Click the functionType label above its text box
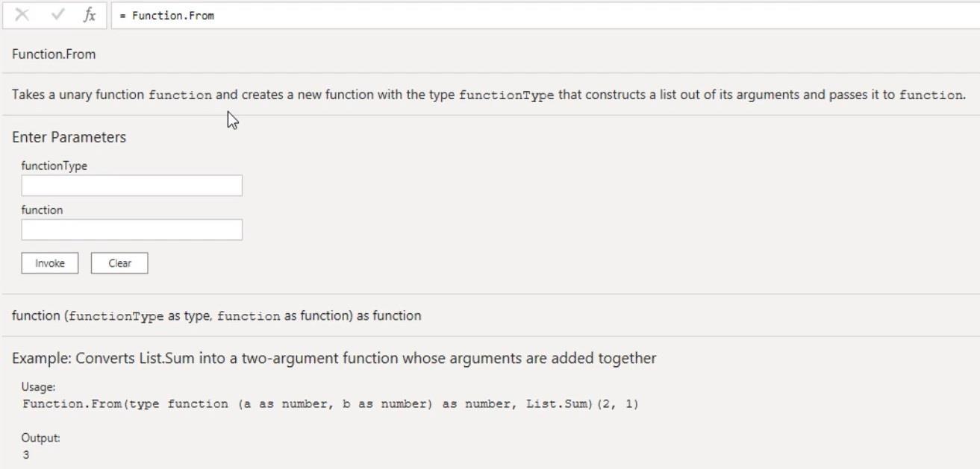Screen dimensions: 980x469 pyautogui.click(x=54, y=166)
